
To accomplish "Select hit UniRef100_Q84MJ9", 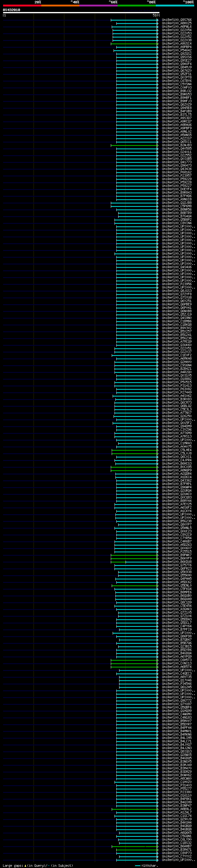I will click(x=176, y=67).
